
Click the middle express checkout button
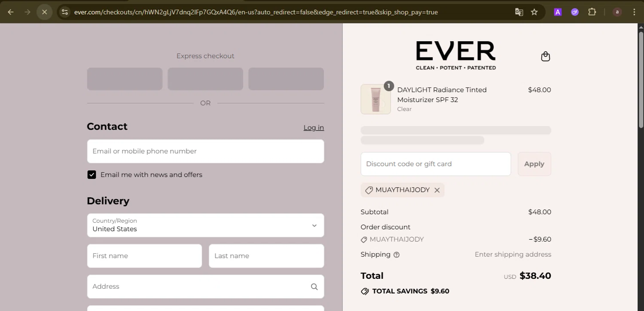point(205,79)
